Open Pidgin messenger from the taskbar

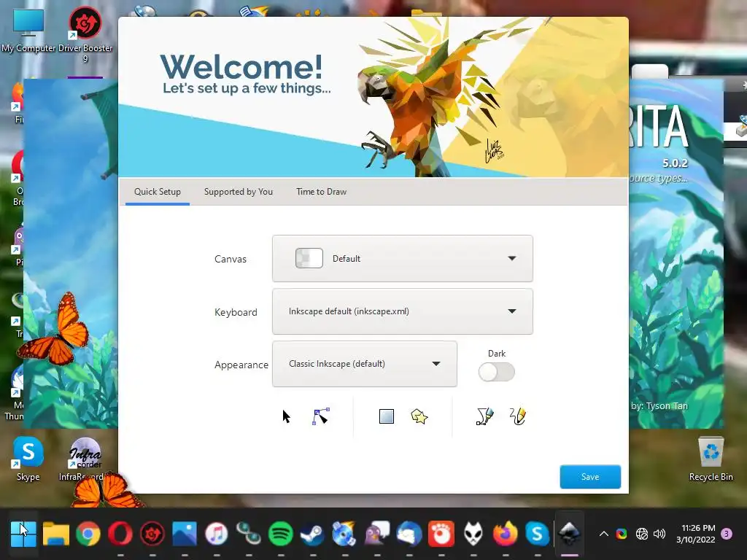click(x=377, y=534)
